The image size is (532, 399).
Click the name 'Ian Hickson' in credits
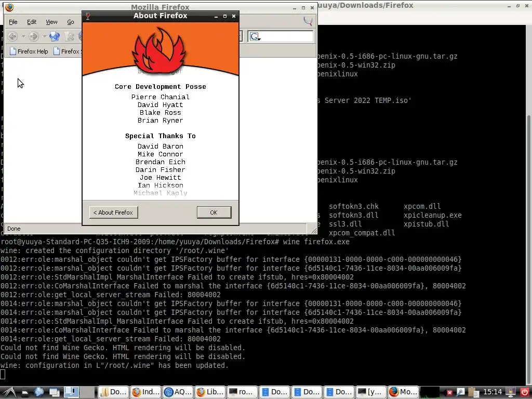pos(160,185)
